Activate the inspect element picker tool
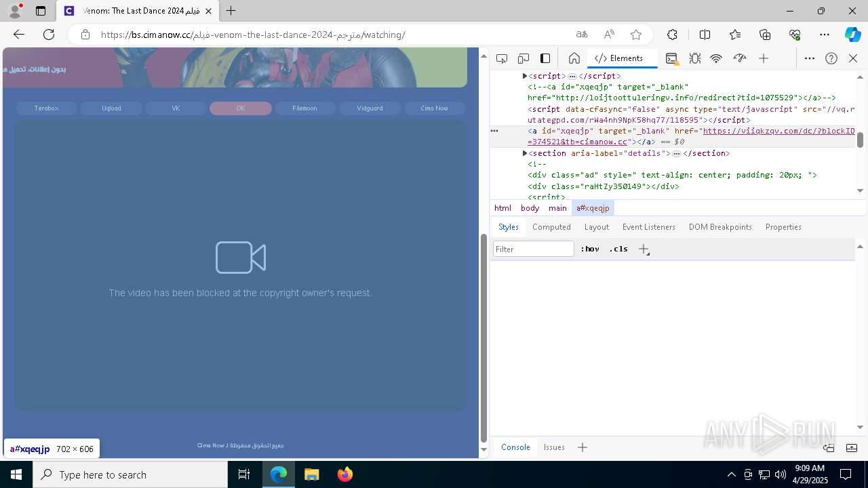Viewport: 868px width, 488px height. point(502,58)
